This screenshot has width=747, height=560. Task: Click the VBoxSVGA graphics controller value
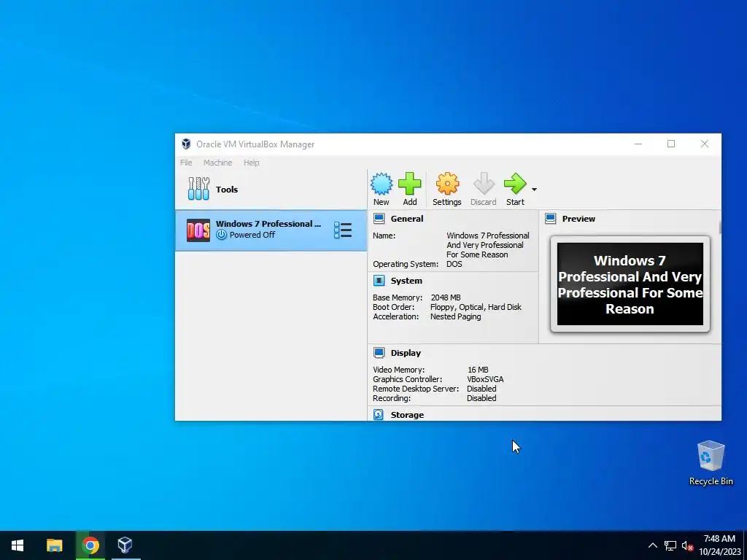pyautogui.click(x=485, y=379)
